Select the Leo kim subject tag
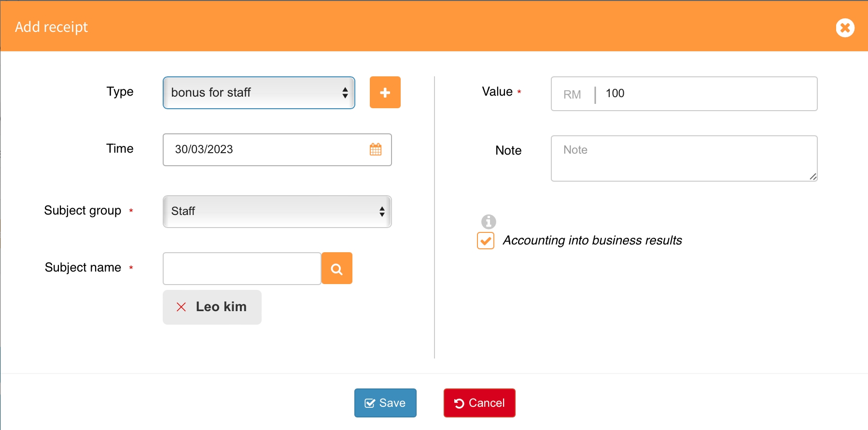Image resolution: width=868 pixels, height=430 pixels. (x=221, y=307)
